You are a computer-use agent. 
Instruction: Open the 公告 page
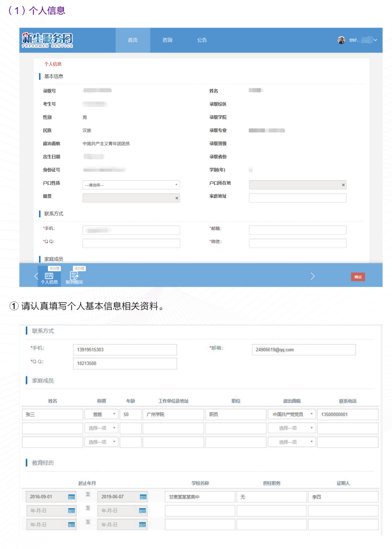click(x=202, y=40)
